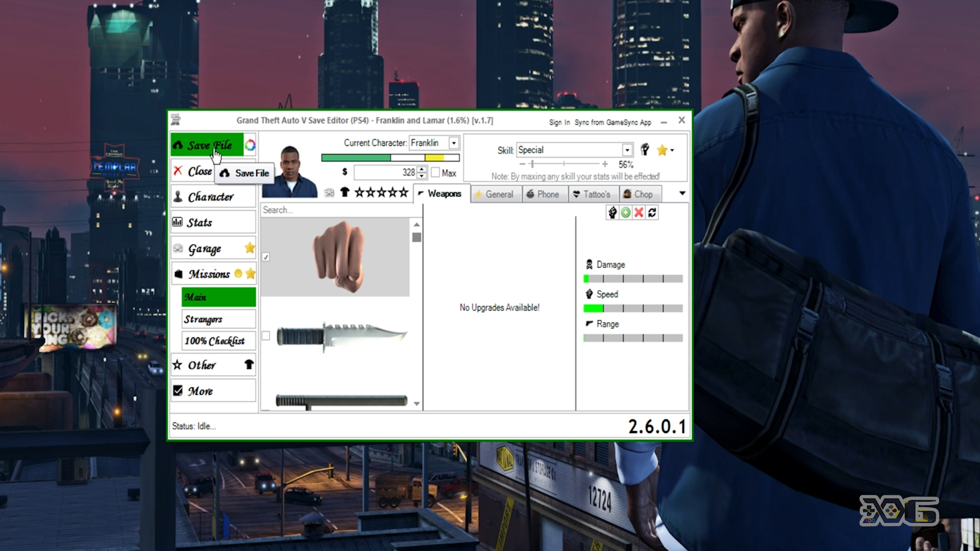Viewport: 980px width, 551px height.
Task: Close the save editor window
Action: (x=682, y=120)
